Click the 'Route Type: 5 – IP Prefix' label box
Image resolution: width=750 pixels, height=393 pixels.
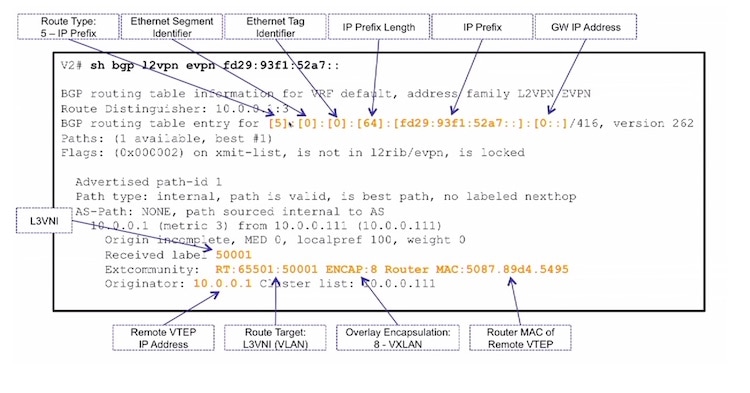(x=68, y=27)
